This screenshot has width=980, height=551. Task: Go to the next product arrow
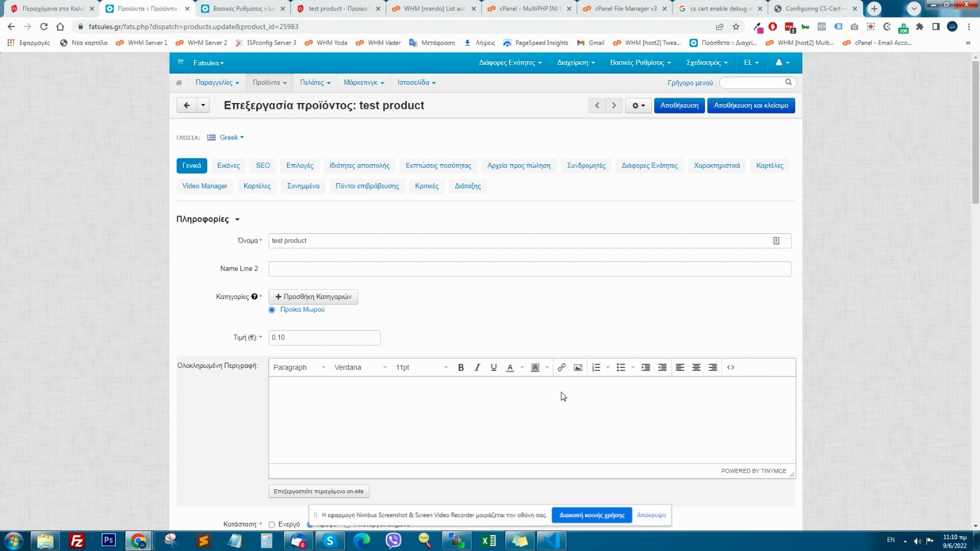point(614,105)
